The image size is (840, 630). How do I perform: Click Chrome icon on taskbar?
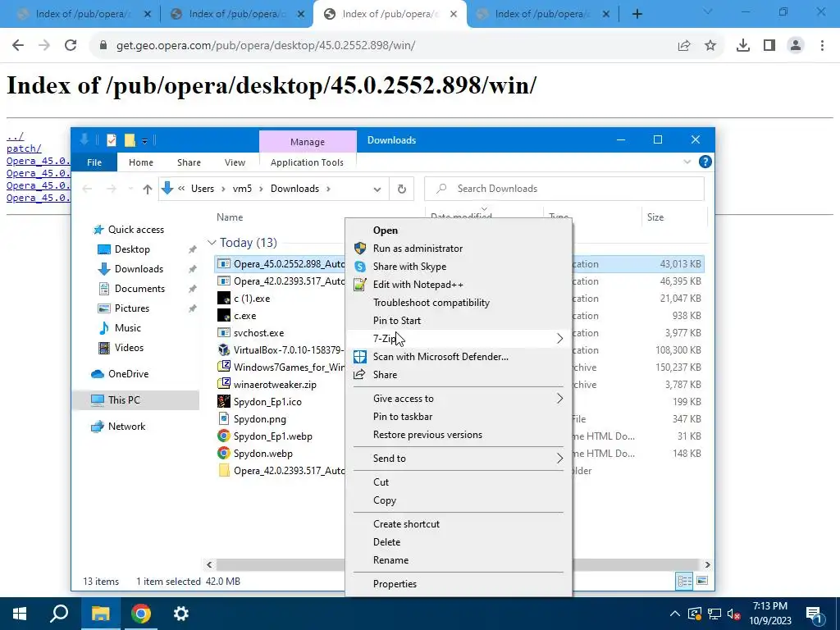click(141, 614)
